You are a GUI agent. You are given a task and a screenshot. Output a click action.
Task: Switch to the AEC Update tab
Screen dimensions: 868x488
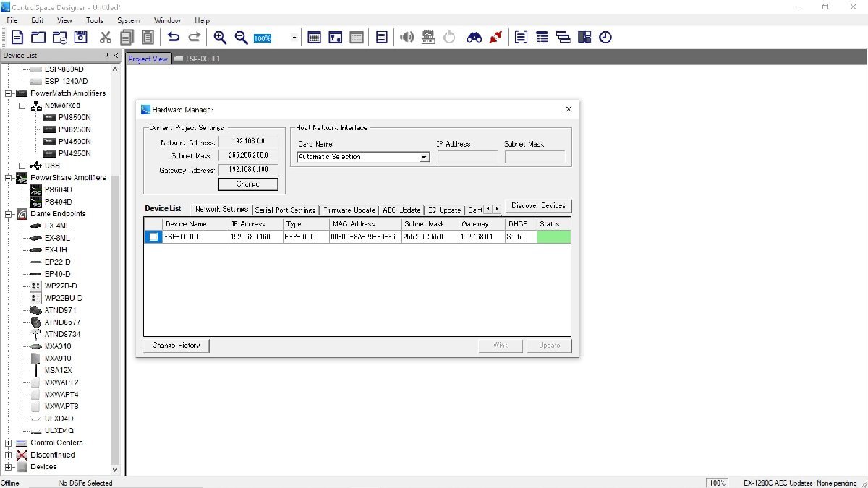401,210
